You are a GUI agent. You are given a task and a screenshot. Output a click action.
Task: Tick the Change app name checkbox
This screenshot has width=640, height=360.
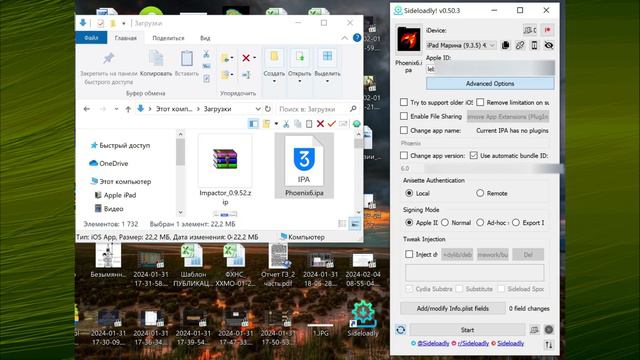click(404, 130)
